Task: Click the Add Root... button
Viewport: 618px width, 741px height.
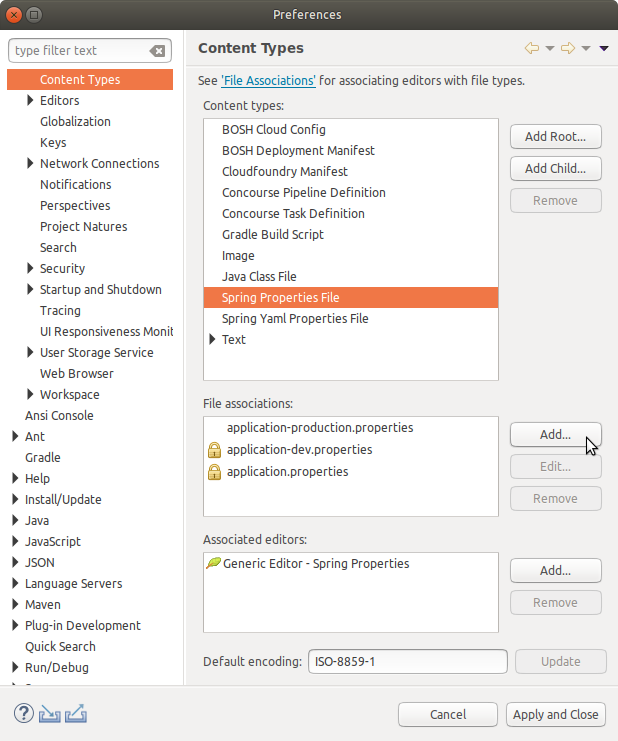Action: 555,137
